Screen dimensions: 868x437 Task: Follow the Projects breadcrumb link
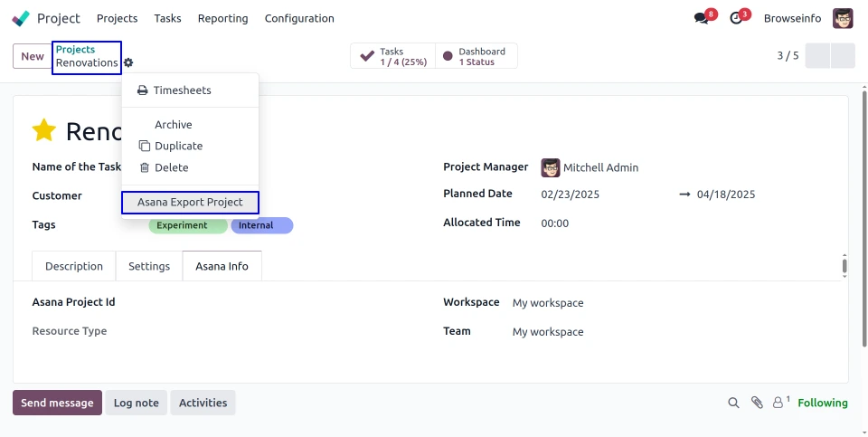pos(75,50)
